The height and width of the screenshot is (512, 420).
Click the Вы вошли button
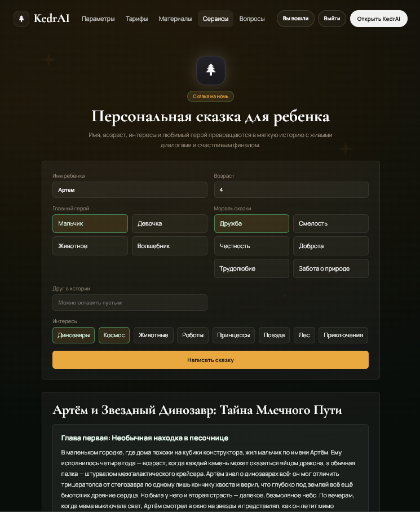coord(295,19)
